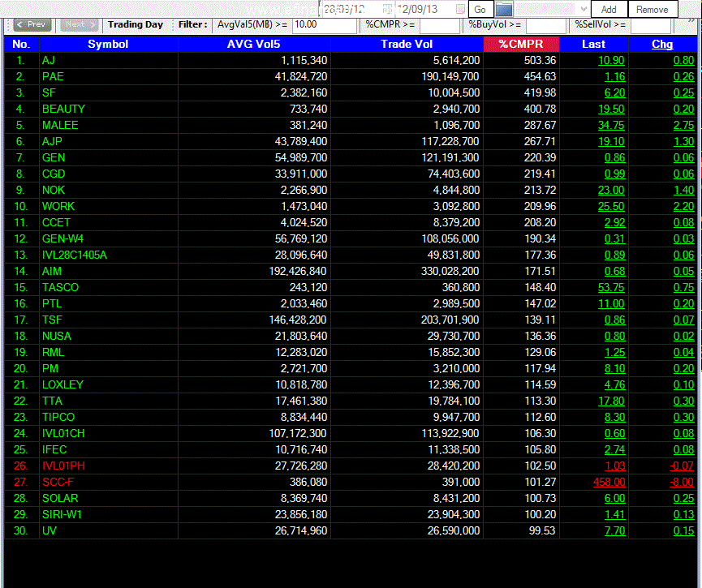Select the NOK symbol
The width and height of the screenshot is (702, 588).
point(54,190)
